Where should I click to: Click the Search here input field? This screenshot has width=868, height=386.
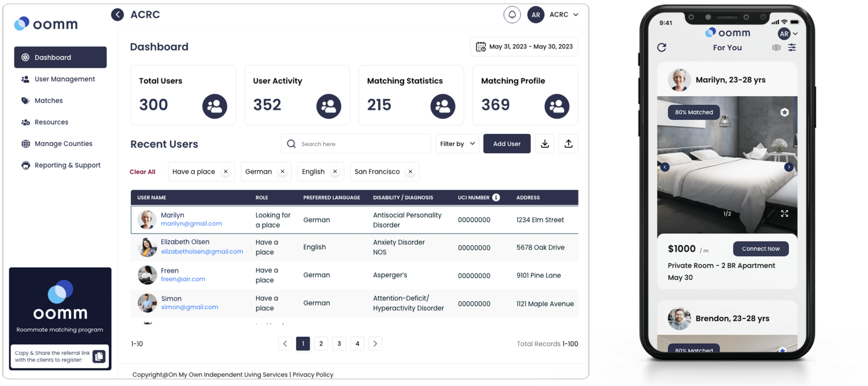[x=360, y=144]
